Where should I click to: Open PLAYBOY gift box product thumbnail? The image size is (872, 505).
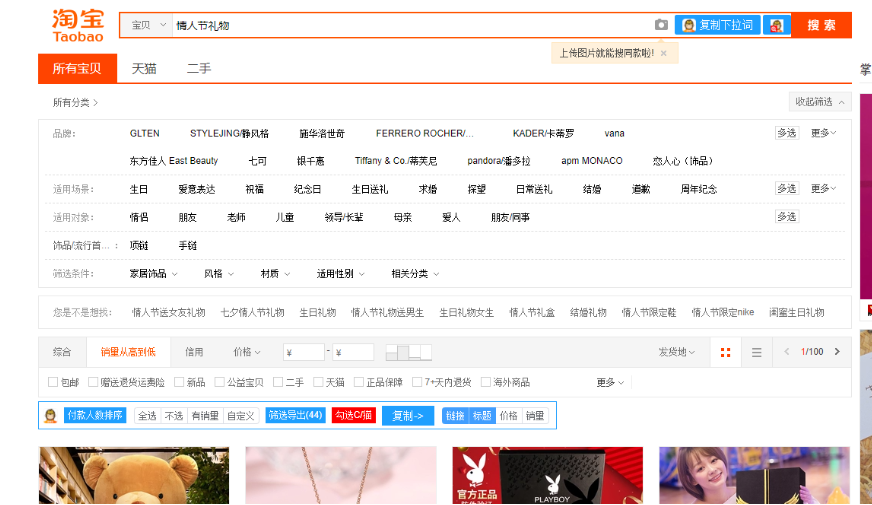point(548,476)
